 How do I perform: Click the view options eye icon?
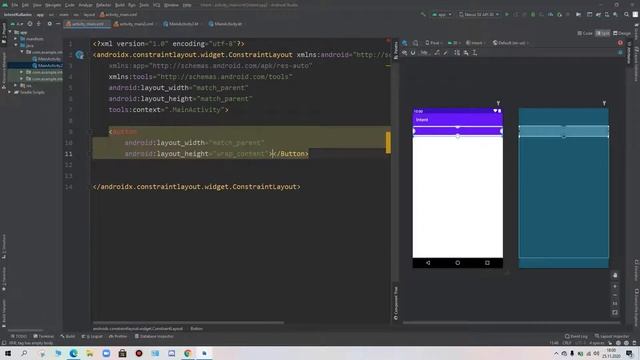[x=404, y=53]
